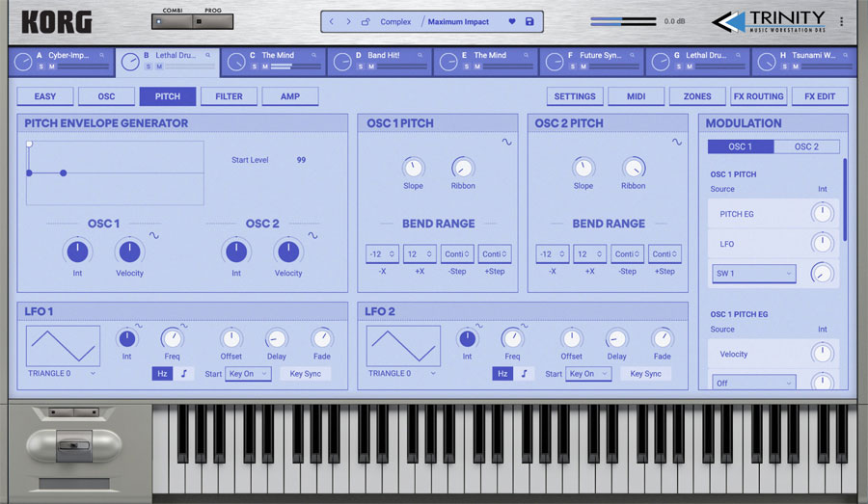
Task: Click the OSC 2 Pitch Ribbon knob
Action: click(634, 167)
